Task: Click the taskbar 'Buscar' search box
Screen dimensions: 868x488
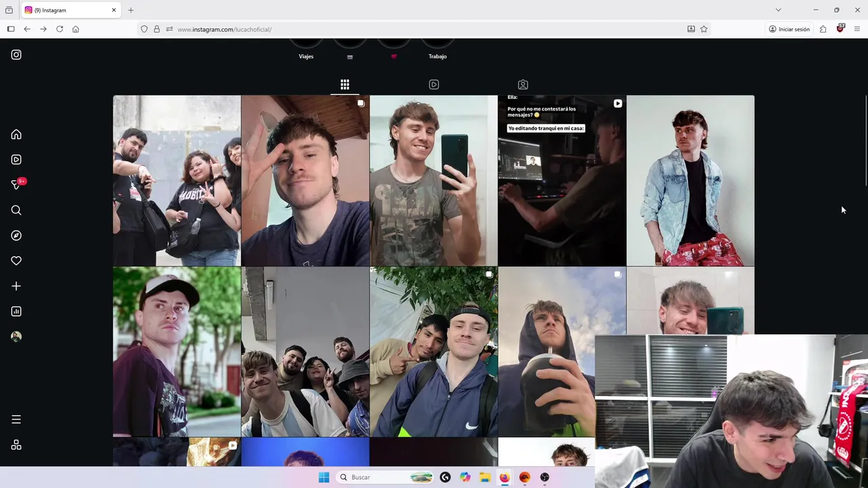Action: coord(385,477)
